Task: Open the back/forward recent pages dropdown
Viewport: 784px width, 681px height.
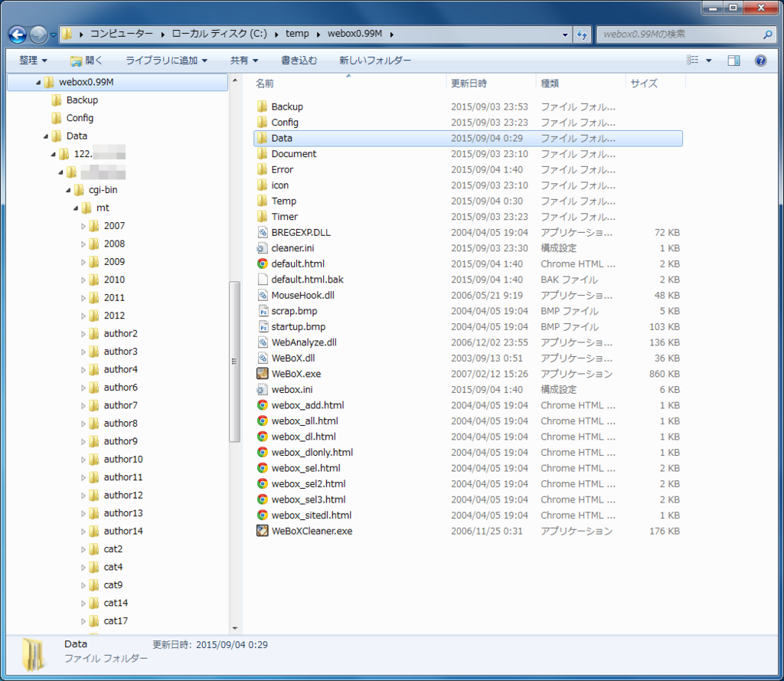Action: [x=53, y=35]
